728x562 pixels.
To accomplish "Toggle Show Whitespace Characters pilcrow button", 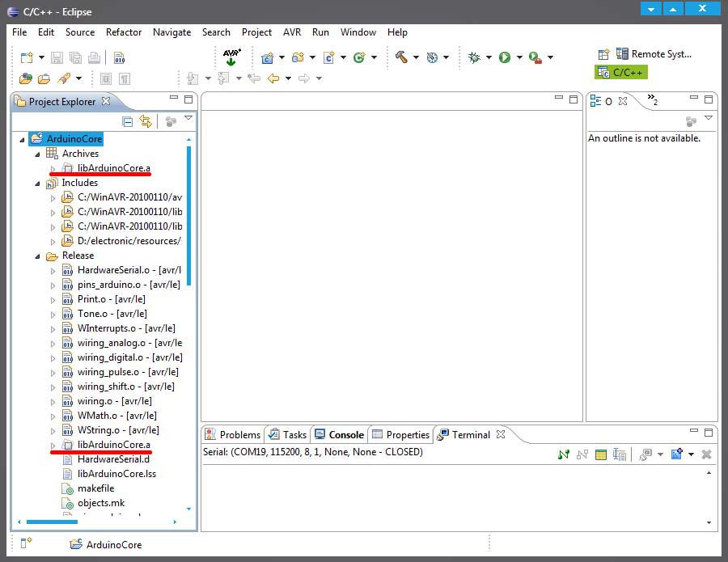I will [125, 79].
